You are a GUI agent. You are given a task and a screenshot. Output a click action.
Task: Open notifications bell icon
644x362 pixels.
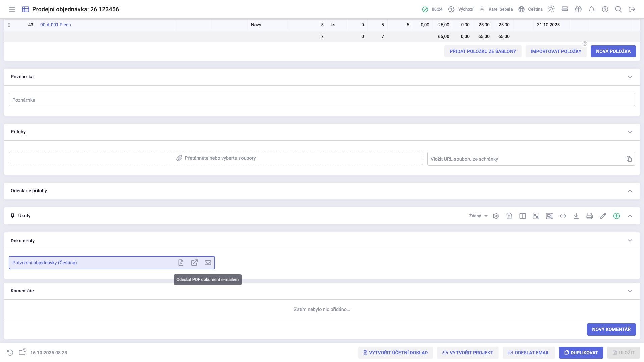tap(591, 9)
